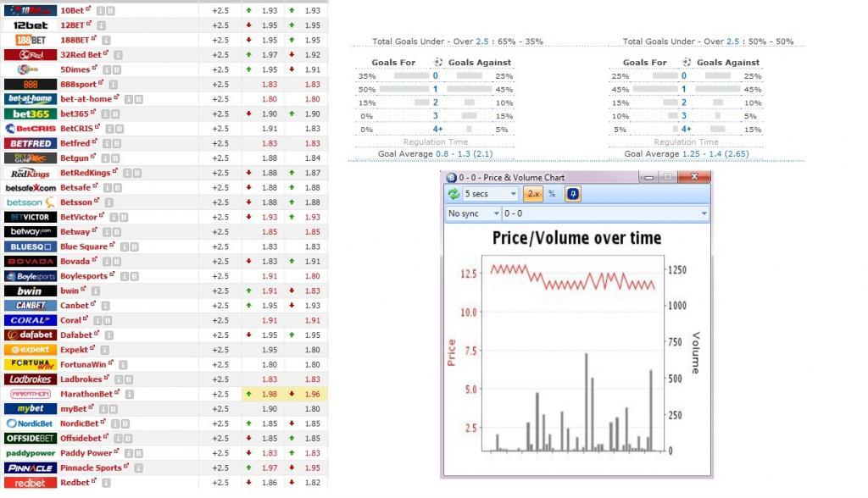Click the dafabet bookmaker logo
The width and height of the screenshot is (868, 498).
tap(31, 335)
